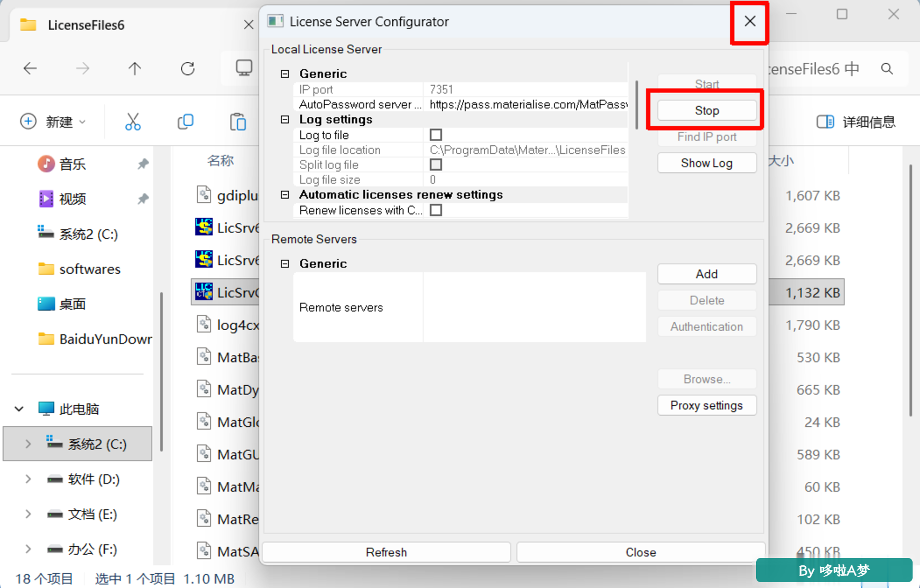Open the 新建 new item menu
Screen dimensions: 920x588
pyautogui.click(x=52, y=122)
